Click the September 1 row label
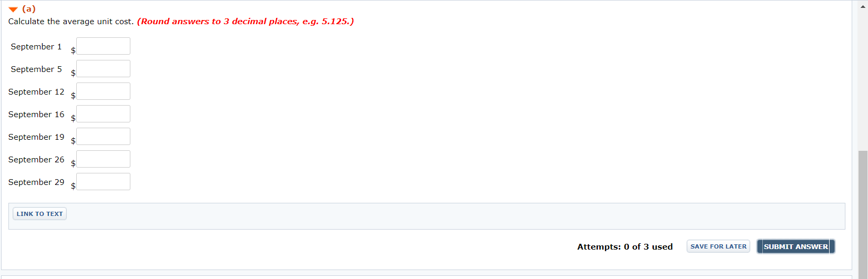This screenshot has height=279, width=868. click(36, 47)
